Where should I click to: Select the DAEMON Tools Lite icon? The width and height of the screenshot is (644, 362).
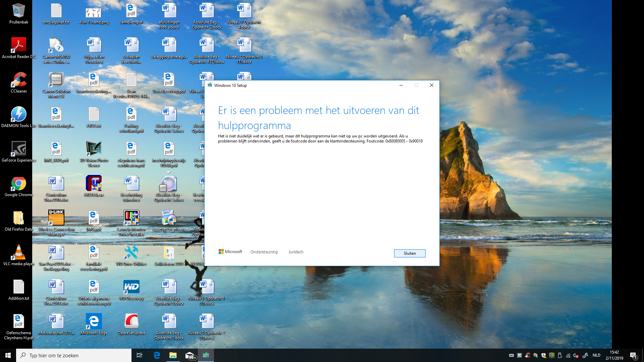coord(19,117)
